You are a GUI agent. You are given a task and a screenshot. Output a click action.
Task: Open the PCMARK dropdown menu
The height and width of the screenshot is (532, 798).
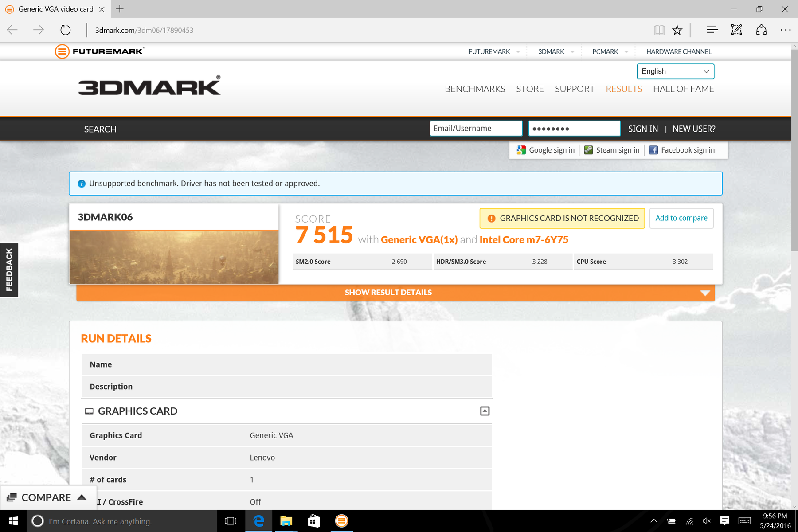(610, 52)
